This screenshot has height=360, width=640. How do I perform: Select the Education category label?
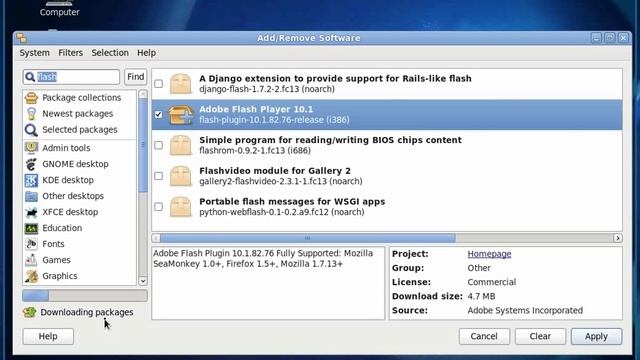coord(62,228)
